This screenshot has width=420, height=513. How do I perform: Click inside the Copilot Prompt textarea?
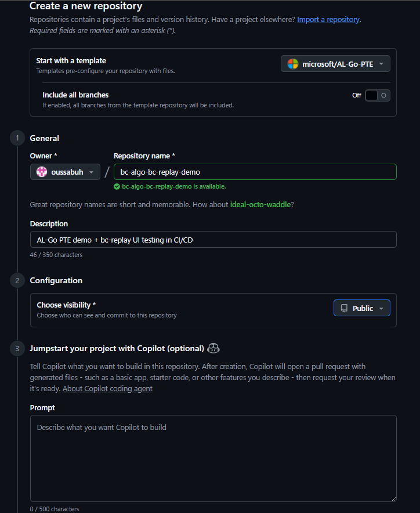tap(213, 458)
